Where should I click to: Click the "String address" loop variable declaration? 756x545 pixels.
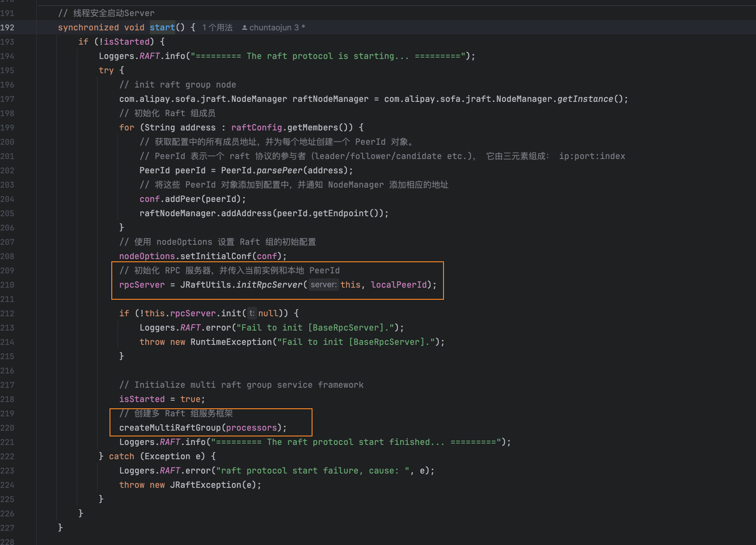[x=180, y=128]
